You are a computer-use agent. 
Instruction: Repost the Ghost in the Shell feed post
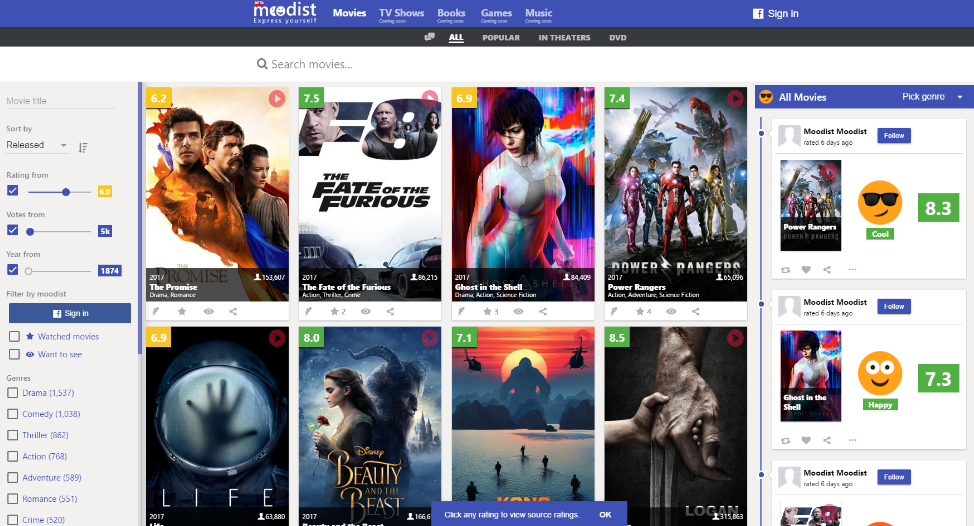(x=786, y=440)
